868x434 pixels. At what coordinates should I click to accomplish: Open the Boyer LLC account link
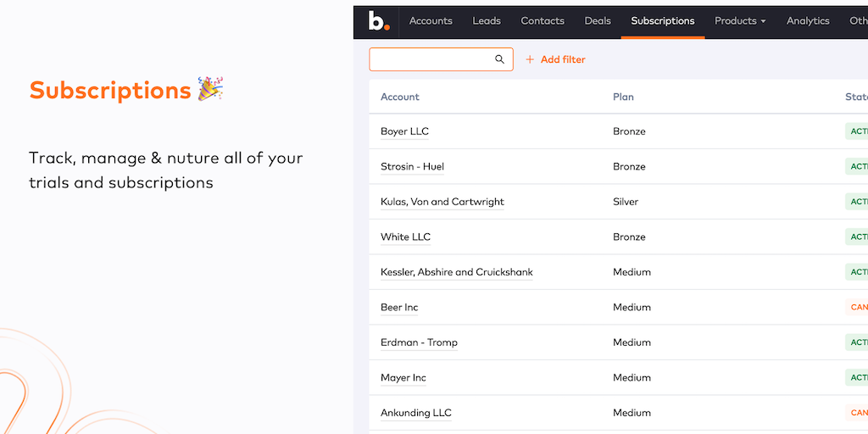click(x=404, y=131)
